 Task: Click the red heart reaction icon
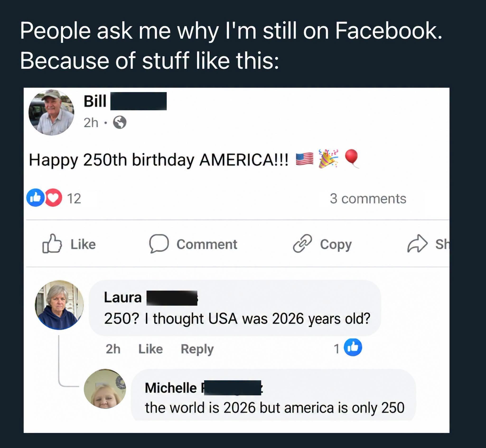point(53,198)
